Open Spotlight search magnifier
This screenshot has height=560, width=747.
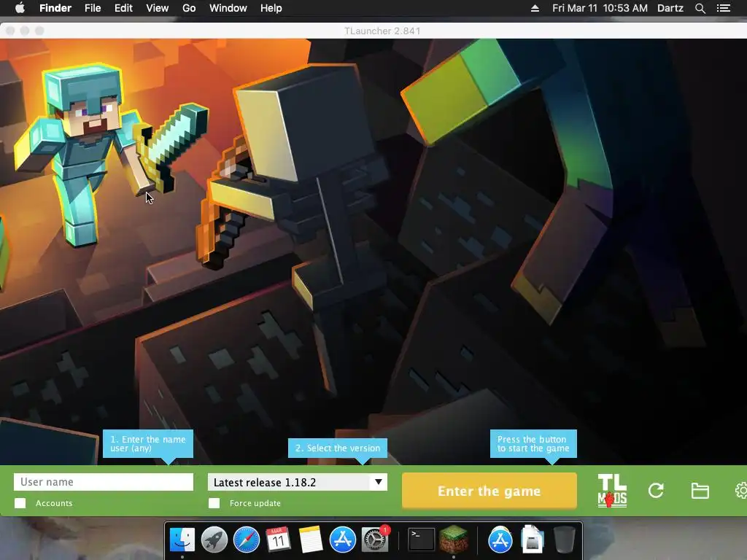pos(700,8)
